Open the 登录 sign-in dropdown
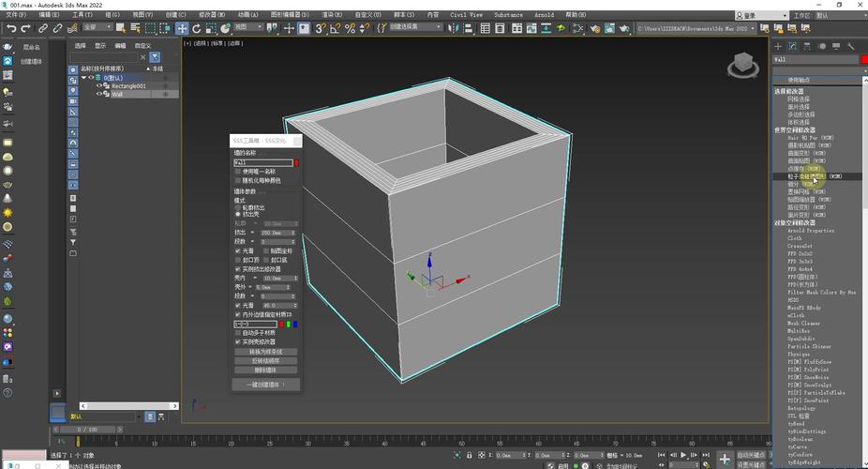Viewport: 868px width, 469px height. pyautogui.click(x=762, y=16)
